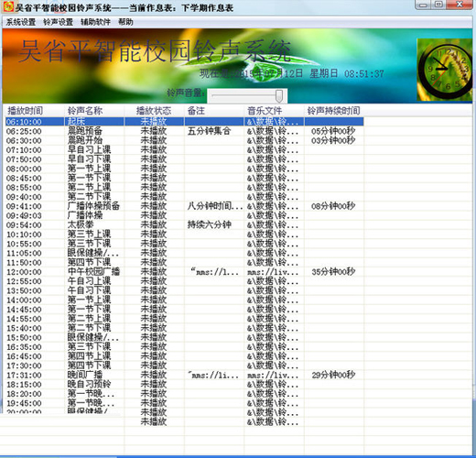Select the 中午校园广播 row at 12:00:00

[x=184, y=272]
